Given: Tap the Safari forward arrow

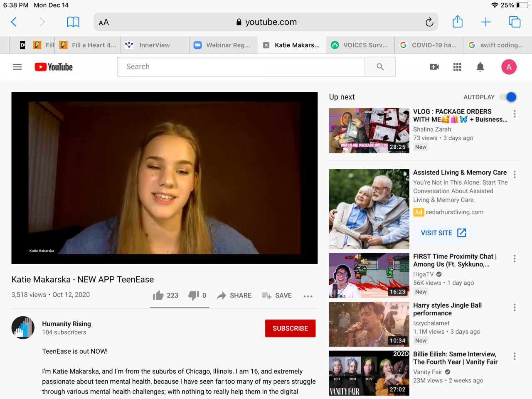Looking at the screenshot, I should (x=42, y=22).
